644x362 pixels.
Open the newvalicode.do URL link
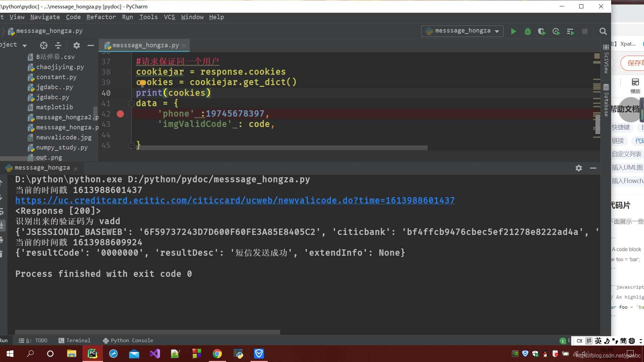tap(235, 200)
